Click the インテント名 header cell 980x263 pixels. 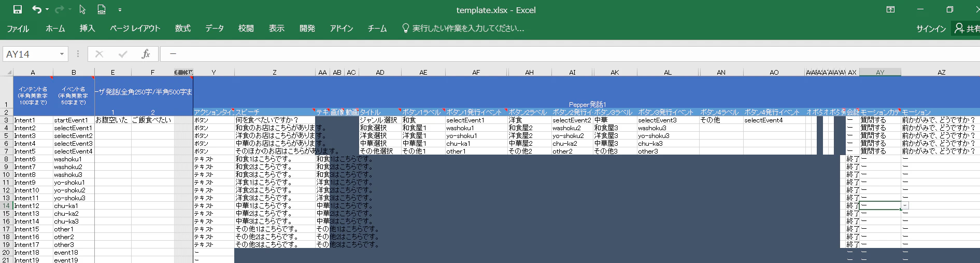click(33, 95)
